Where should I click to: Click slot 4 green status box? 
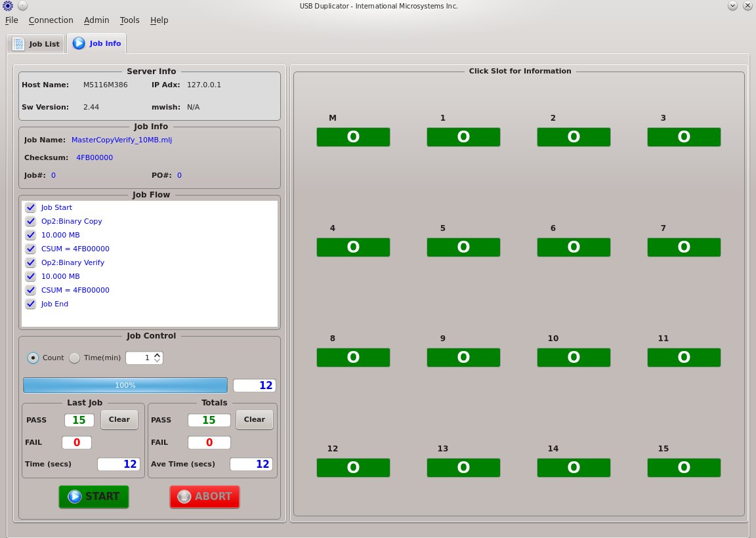coord(353,247)
